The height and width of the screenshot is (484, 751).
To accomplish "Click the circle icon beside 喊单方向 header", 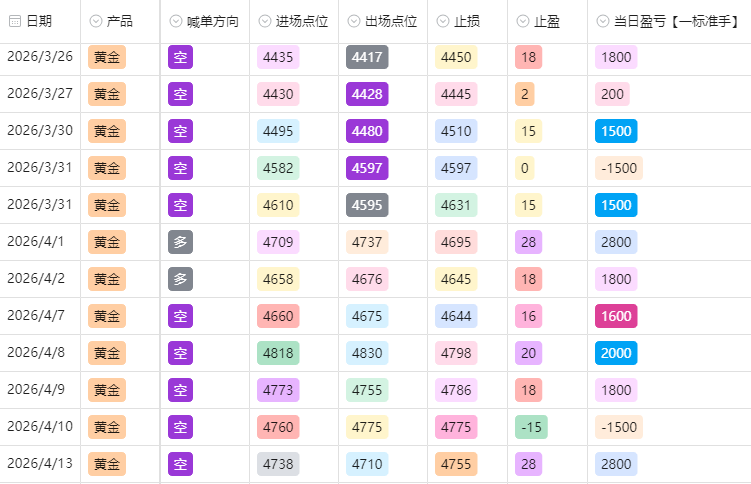I will [x=176, y=21].
